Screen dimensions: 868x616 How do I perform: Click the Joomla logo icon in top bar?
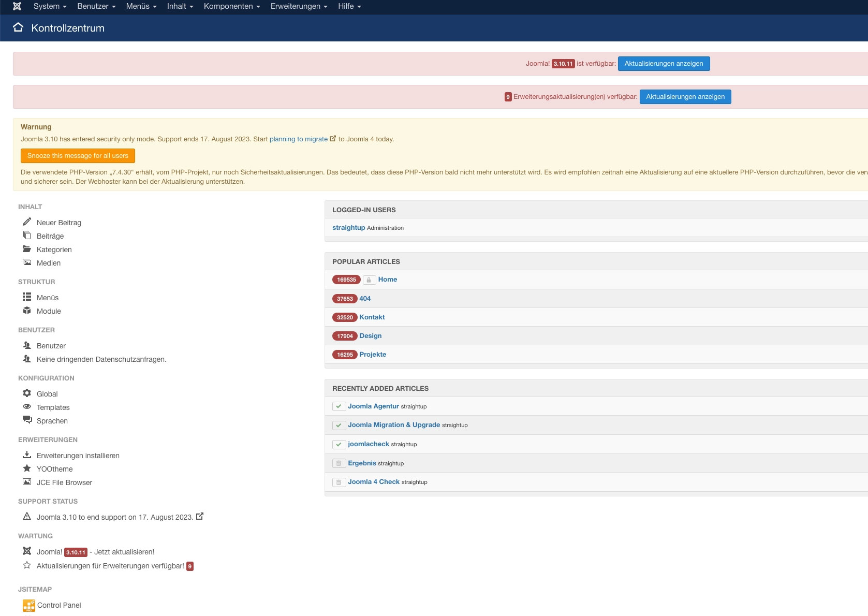[x=17, y=6]
